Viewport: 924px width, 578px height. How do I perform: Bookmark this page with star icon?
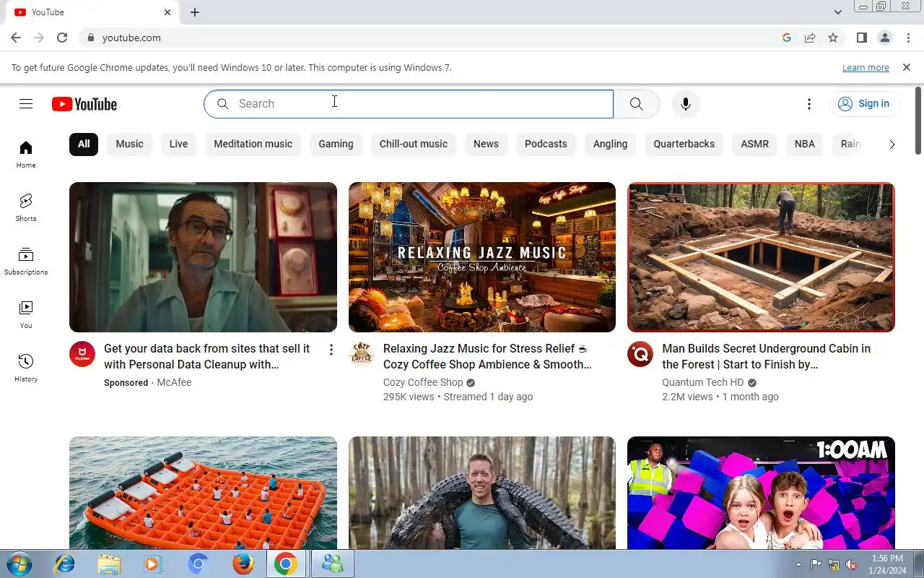(833, 38)
